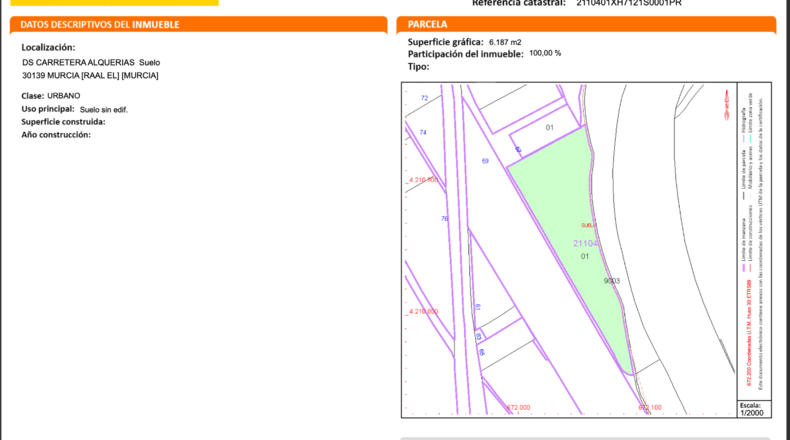Click the blue street number '76' on map
The image size is (790, 440).
point(444,219)
